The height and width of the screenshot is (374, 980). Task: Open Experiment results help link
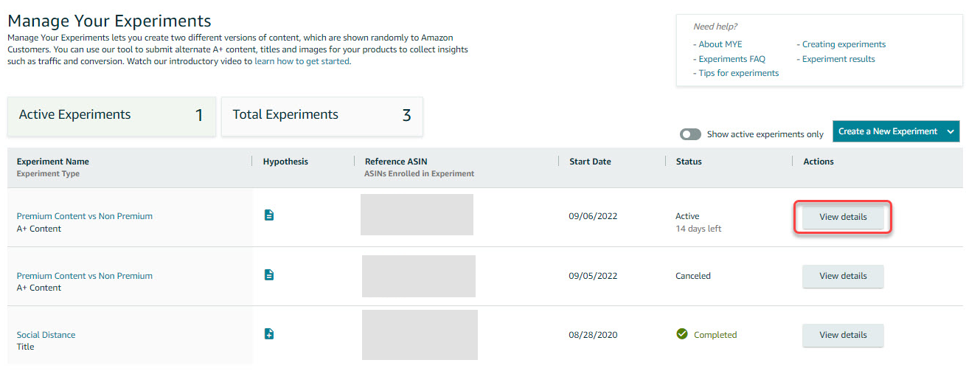coord(838,59)
